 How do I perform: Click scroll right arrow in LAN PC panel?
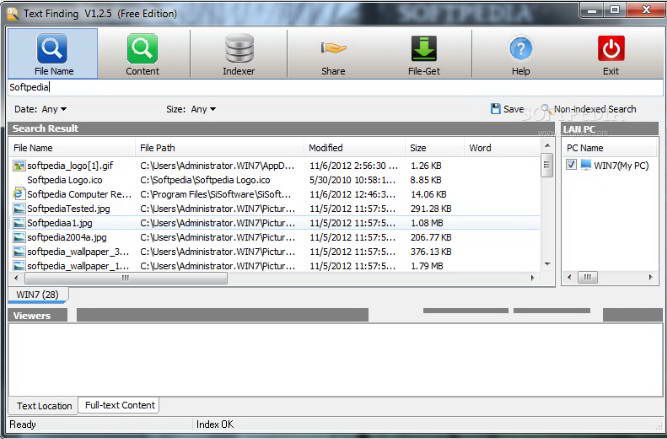[x=650, y=277]
